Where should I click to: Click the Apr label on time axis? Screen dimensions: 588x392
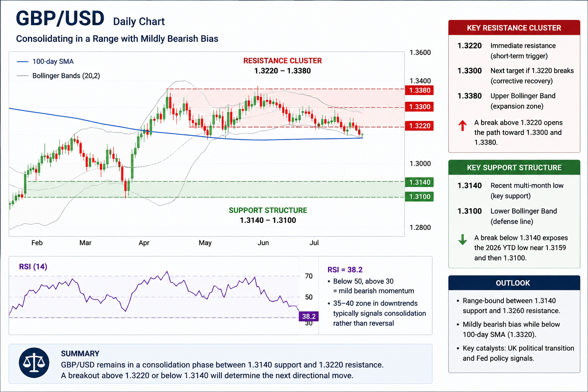point(144,243)
